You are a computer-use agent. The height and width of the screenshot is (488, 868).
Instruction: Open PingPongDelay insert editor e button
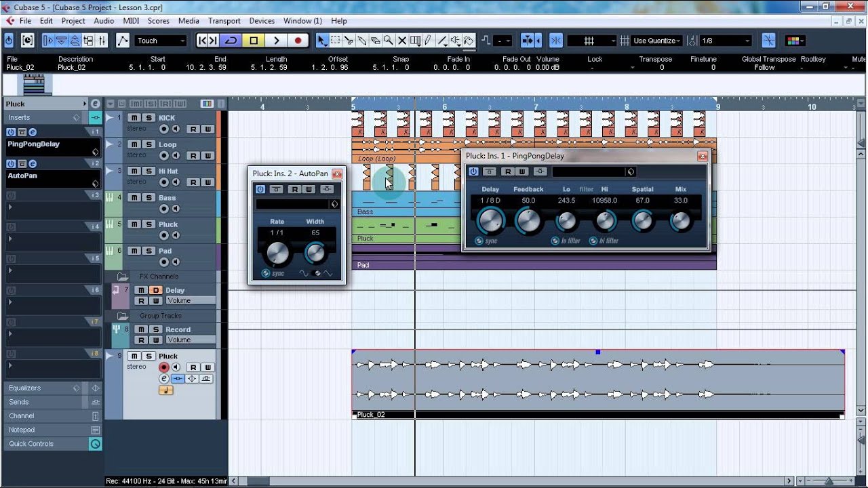[32, 132]
